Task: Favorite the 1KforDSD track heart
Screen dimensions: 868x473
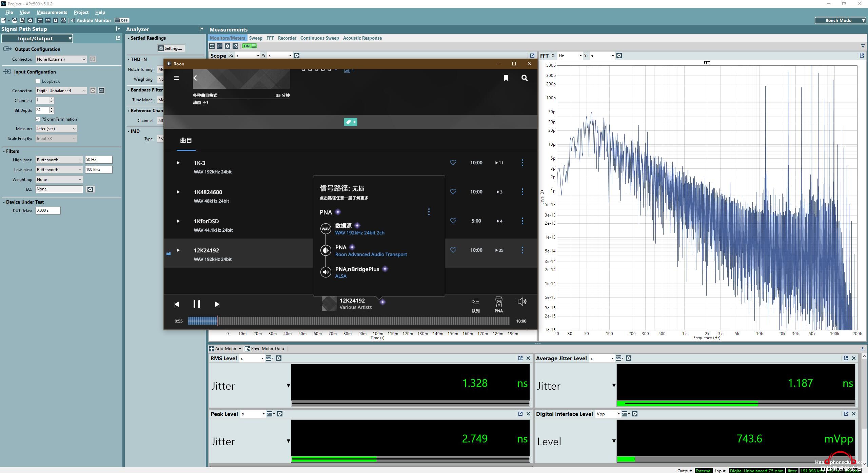Action: tap(453, 221)
